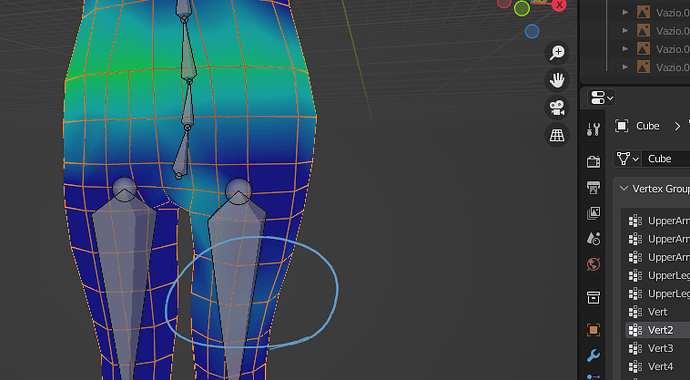Select the Vert vertex group
Image resolution: width=690 pixels, height=380 pixels.
[658, 312]
